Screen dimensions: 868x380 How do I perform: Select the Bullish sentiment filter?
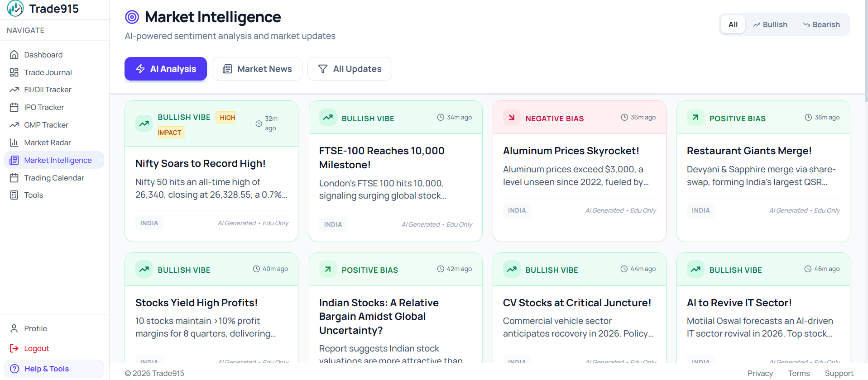point(770,24)
